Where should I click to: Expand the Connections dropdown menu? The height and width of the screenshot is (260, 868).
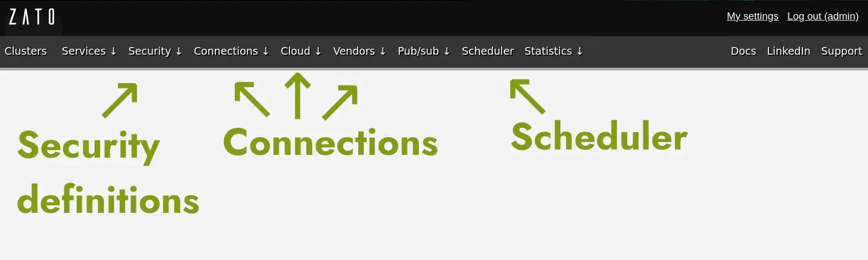[x=231, y=51]
